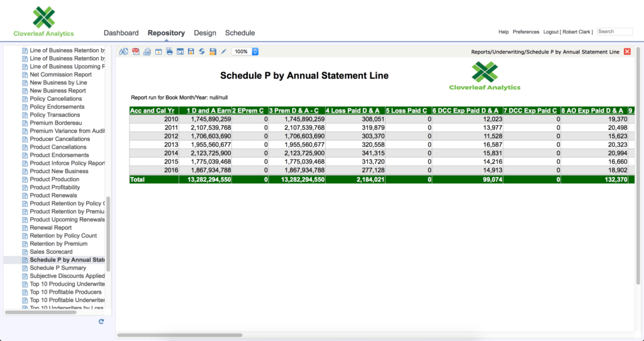
Task: Select Producer Cancellations report
Action: tap(60, 139)
